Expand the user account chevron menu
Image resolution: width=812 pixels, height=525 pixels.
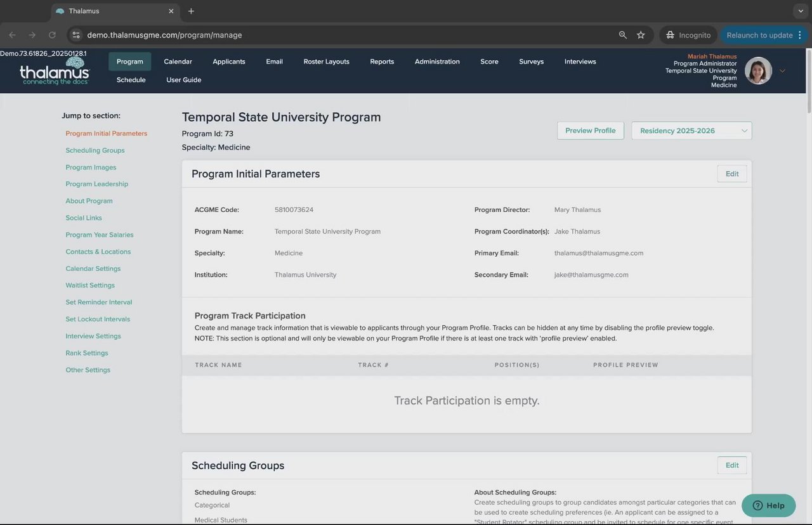click(782, 71)
